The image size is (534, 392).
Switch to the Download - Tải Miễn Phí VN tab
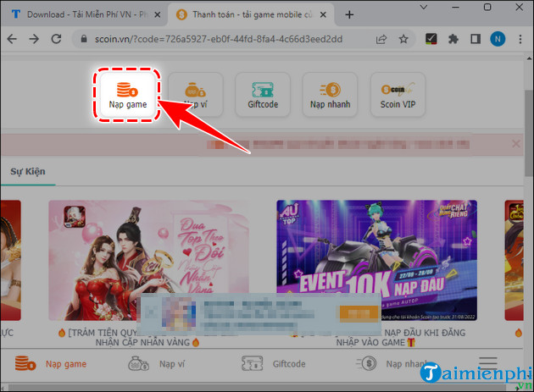pyautogui.click(x=83, y=14)
